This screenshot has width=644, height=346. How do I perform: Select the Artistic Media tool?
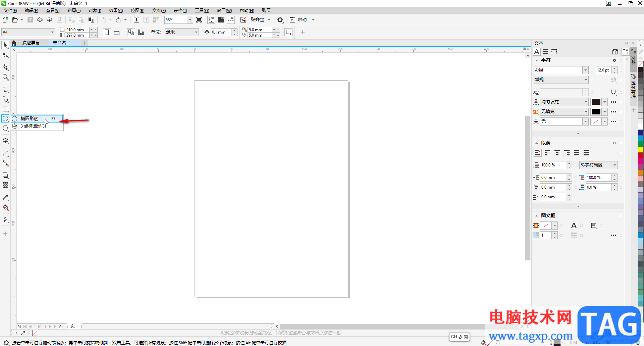coord(5,99)
